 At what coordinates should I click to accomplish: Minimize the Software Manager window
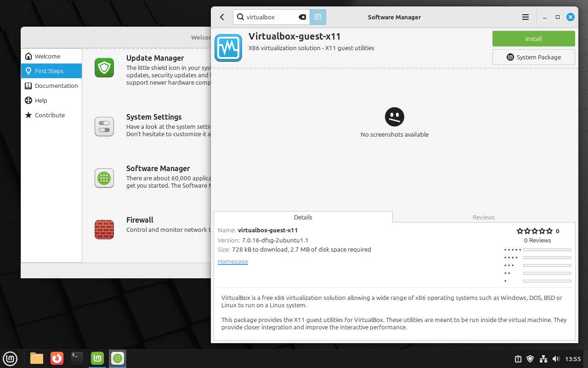tap(545, 17)
